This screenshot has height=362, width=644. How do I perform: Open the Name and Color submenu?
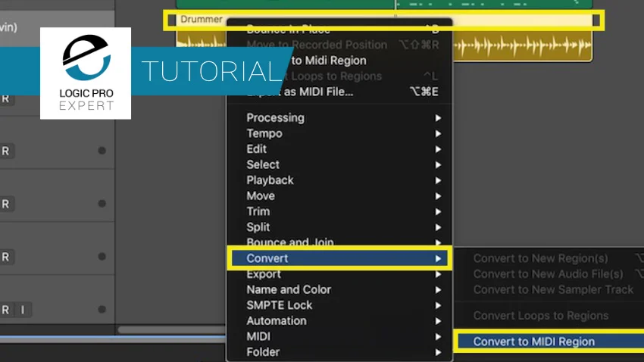[339, 289]
